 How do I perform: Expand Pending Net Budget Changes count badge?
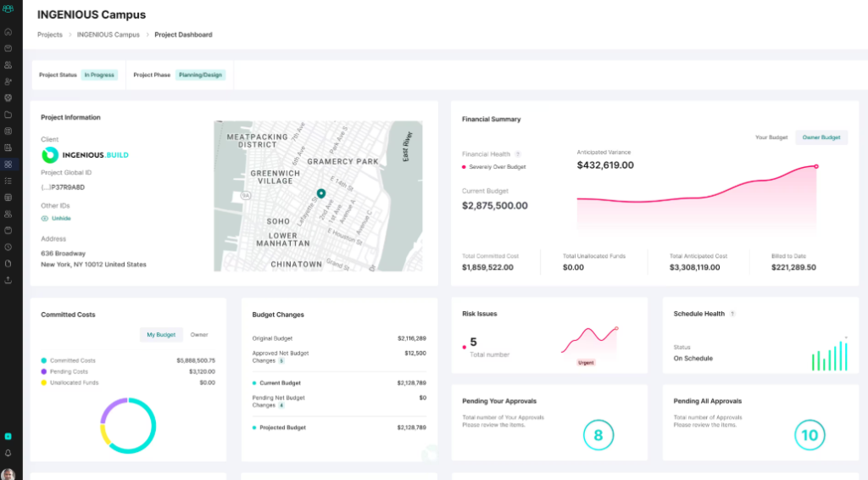click(281, 405)
